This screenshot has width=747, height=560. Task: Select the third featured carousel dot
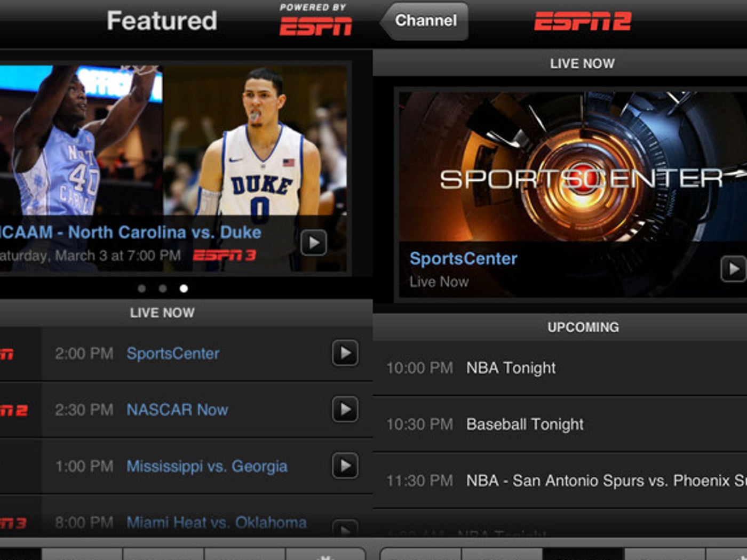click(x=184, y=289)
